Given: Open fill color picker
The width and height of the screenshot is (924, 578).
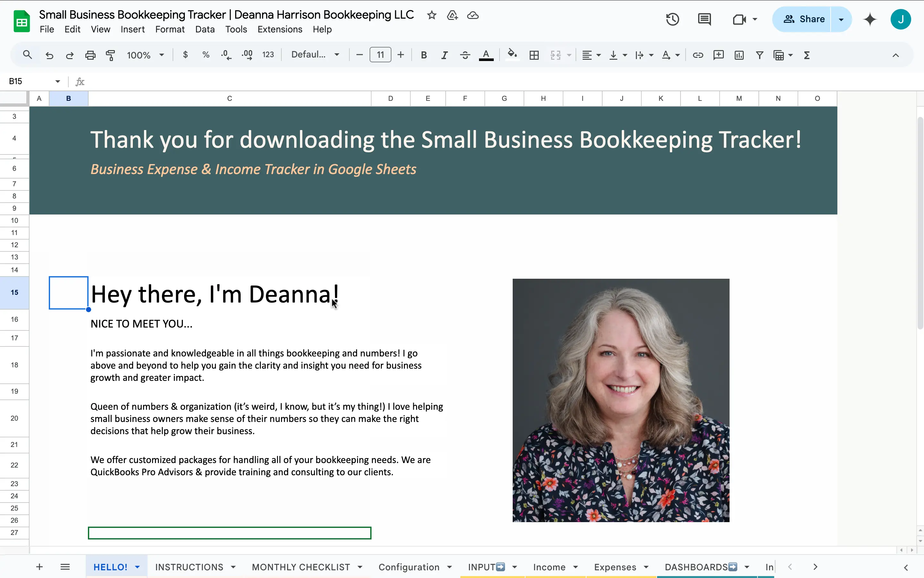Looking at the screenshot, I should click(512, 55).
